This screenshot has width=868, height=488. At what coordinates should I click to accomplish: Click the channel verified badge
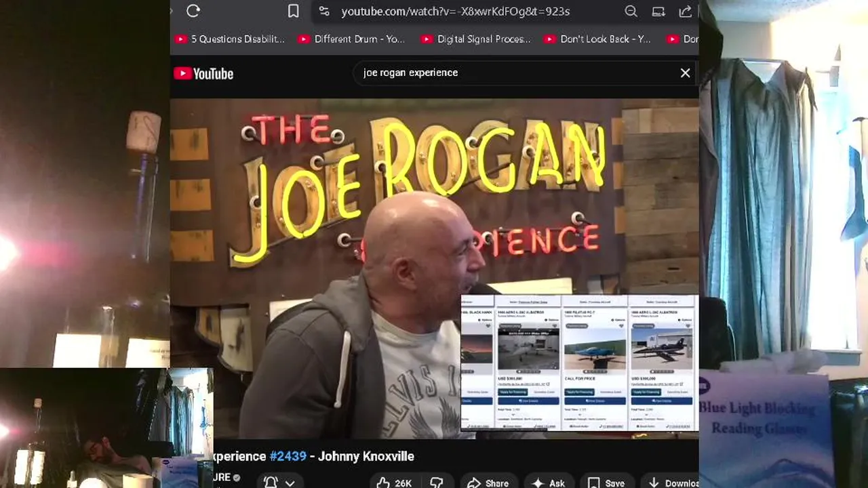(x=237, y=478)
